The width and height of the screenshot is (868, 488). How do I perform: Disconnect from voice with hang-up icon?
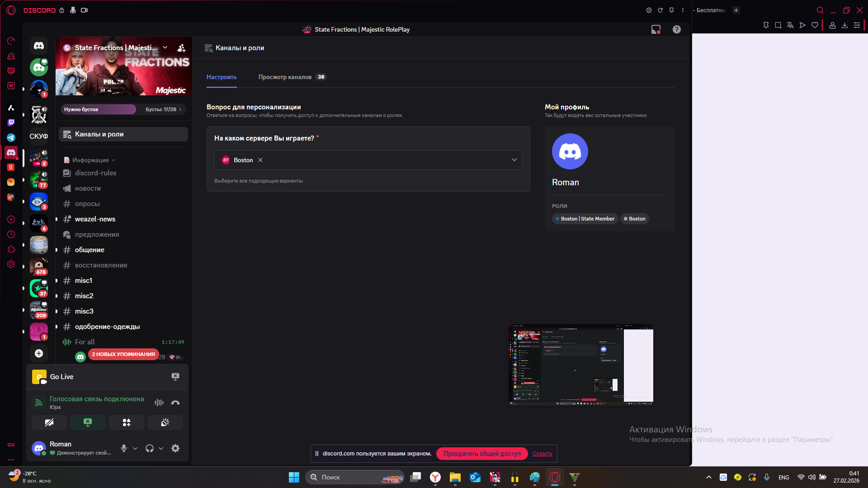click(x=175, y=403)
